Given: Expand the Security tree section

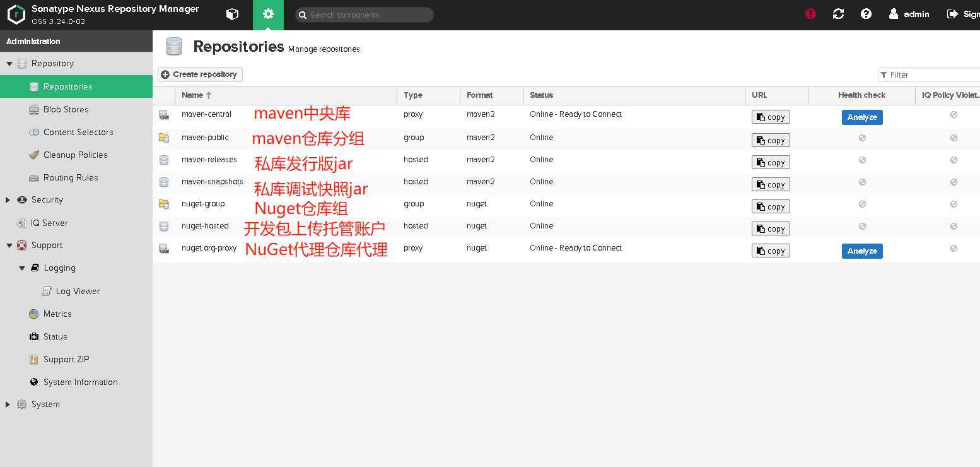Looking at the screenshot, I should pyautogui.click(x=8, y=200).
